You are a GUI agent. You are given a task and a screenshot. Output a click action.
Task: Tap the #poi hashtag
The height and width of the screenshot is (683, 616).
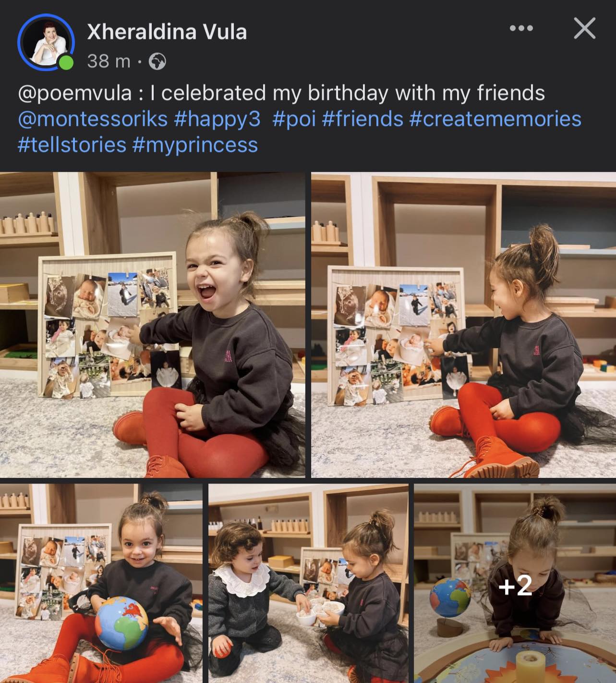point(294,119)
